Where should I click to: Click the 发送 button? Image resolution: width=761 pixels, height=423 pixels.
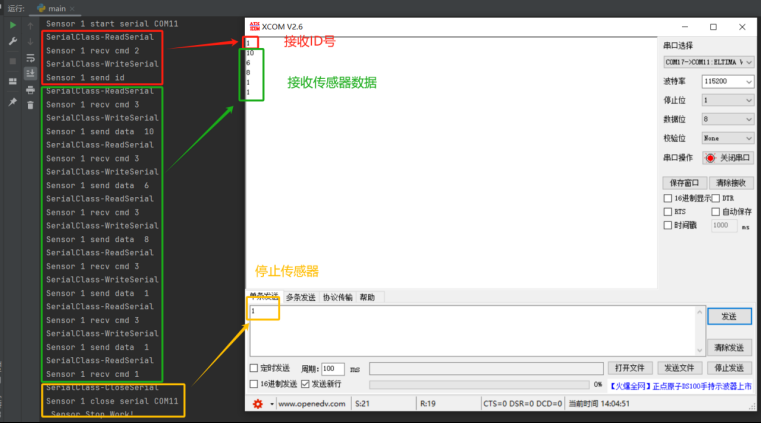pos(729,316)
